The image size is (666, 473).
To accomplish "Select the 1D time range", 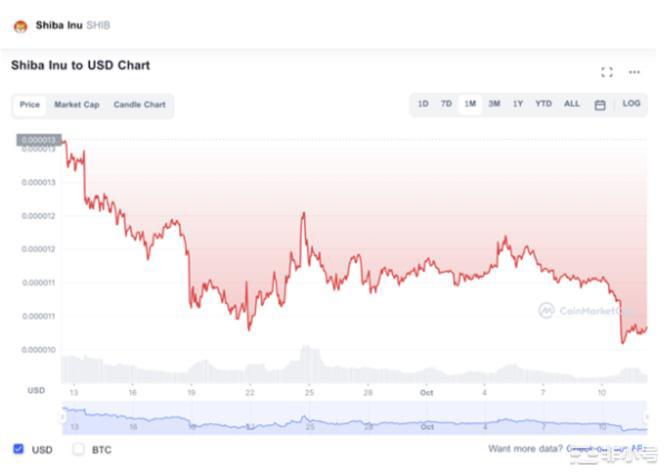I will point(423,104).
